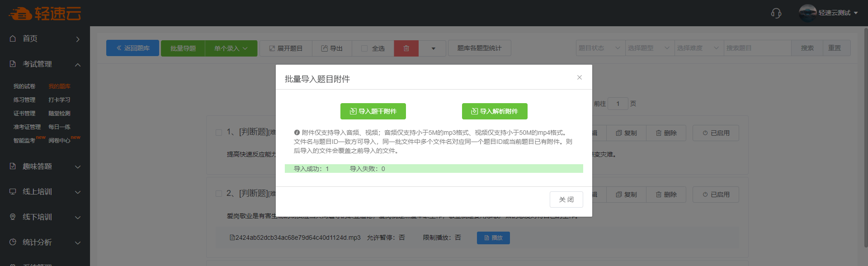This screenshot has height=266, width=868.
Task: Open 我的试卷 in the sidebar
Action: click(24, 86)
